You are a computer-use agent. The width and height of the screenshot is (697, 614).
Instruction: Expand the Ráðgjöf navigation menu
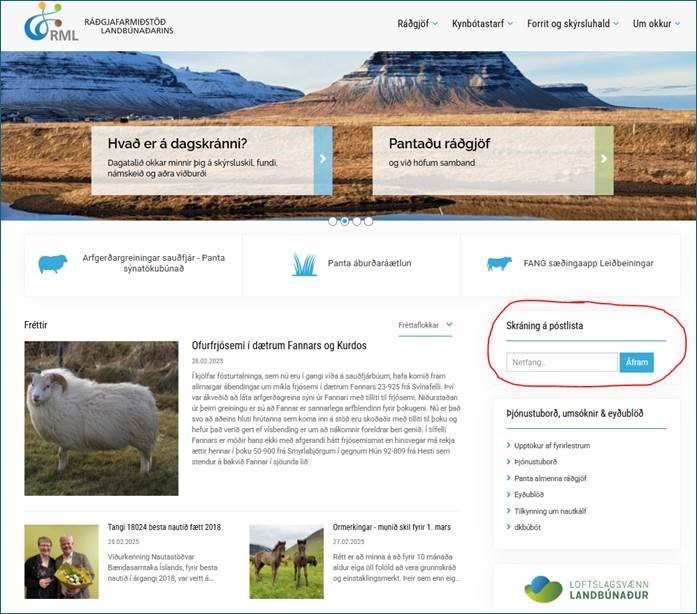pos(417,24)
